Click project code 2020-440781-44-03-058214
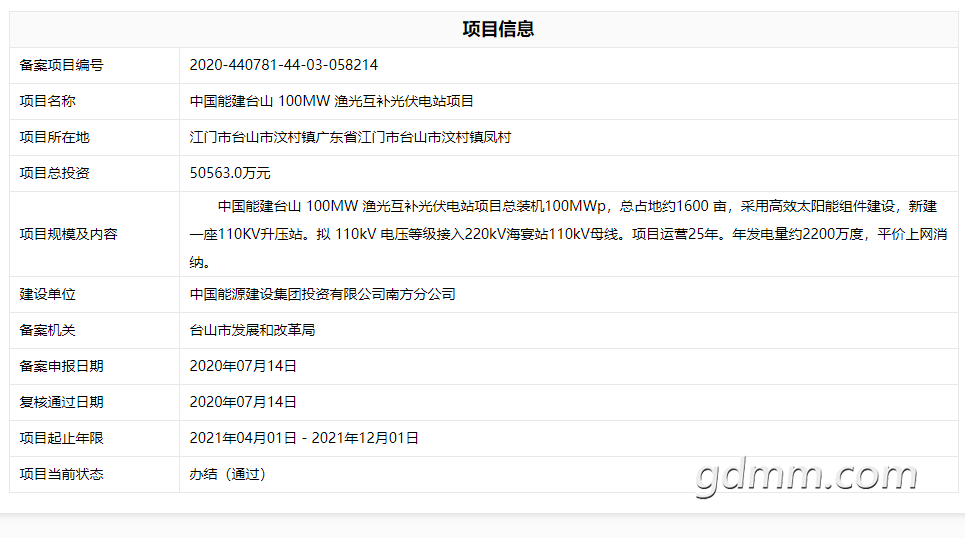The width and height of the screenshot is (965, 538). [x=284, y=65]
